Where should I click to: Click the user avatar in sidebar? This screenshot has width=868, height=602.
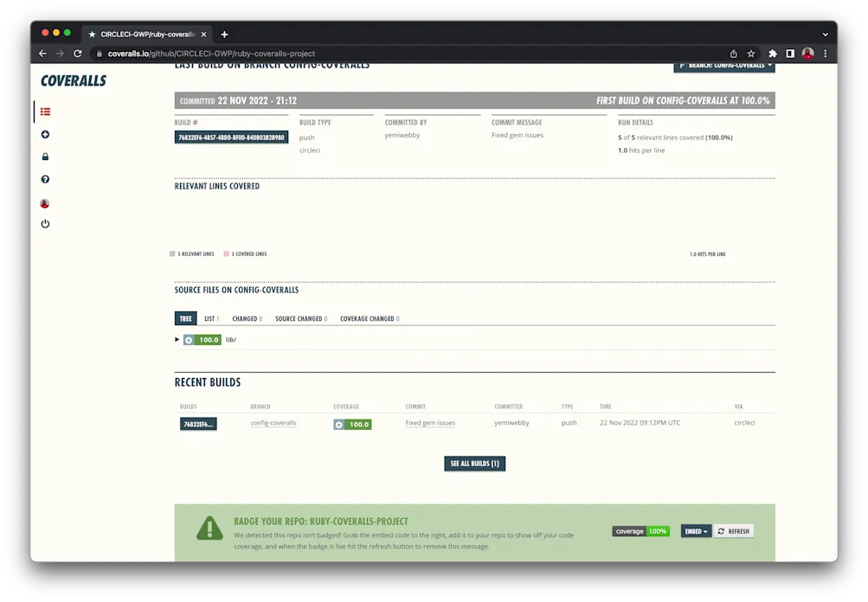[45, 203]
